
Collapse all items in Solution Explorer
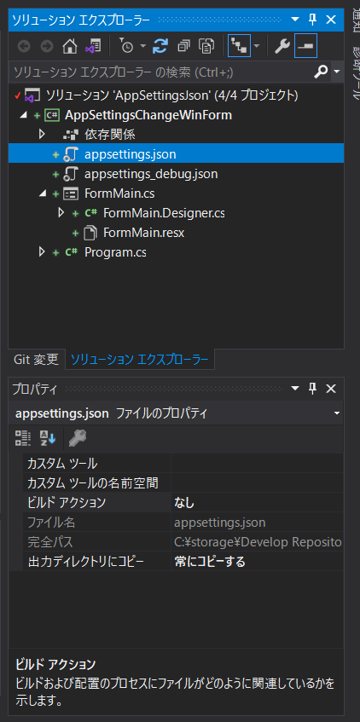point(184,46)
